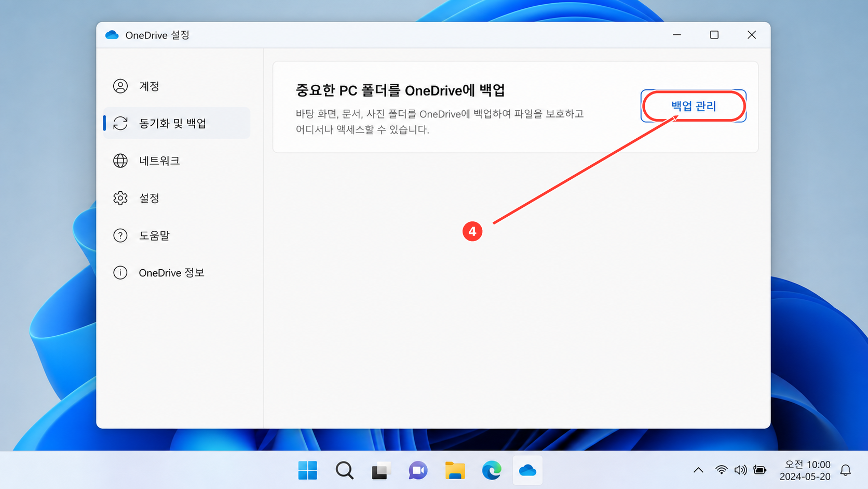
Task: Open the Wi-Fi network status icon
Action: 721,470
